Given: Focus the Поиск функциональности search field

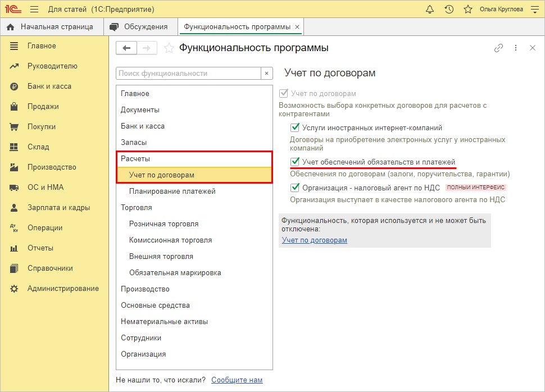Looking at the screenshot, I should tap(188, 74).
